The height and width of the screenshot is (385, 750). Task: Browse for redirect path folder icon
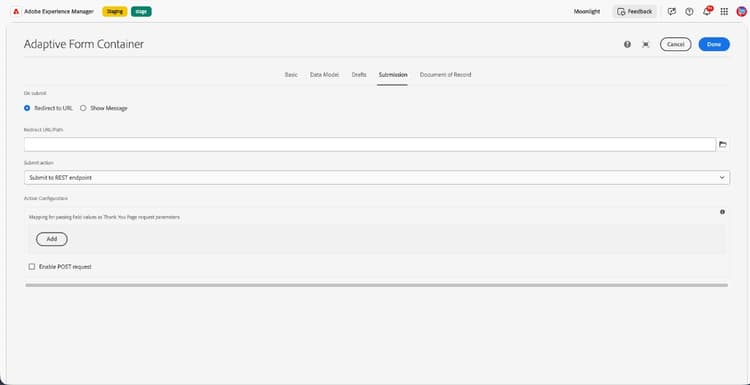[x=723, y=144]
